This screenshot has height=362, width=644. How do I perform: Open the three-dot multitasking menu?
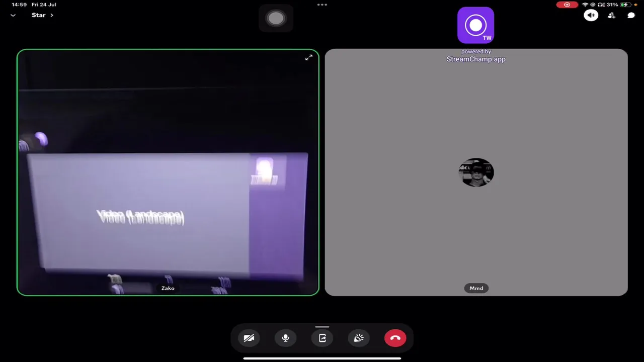(x=322, y=5)
